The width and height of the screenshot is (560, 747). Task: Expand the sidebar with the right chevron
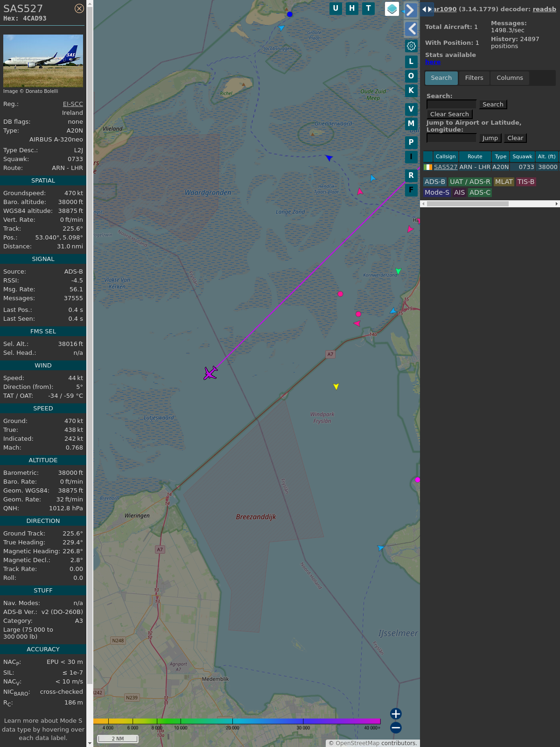411,10
